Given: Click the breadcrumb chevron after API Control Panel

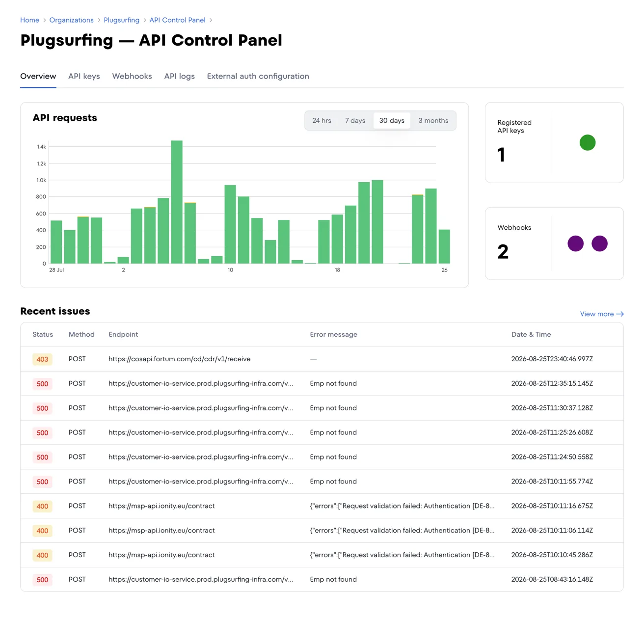Looking at the screenshot, I should (x=211, y=20).
